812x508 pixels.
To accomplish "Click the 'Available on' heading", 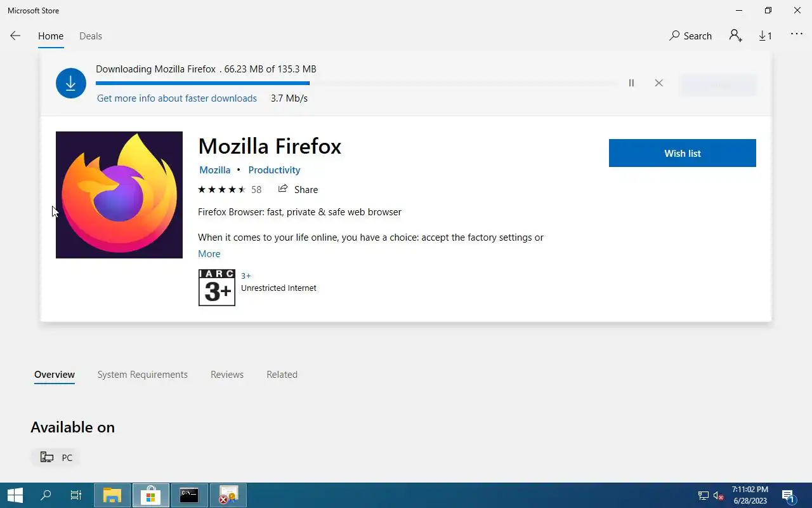I will 72,427.
